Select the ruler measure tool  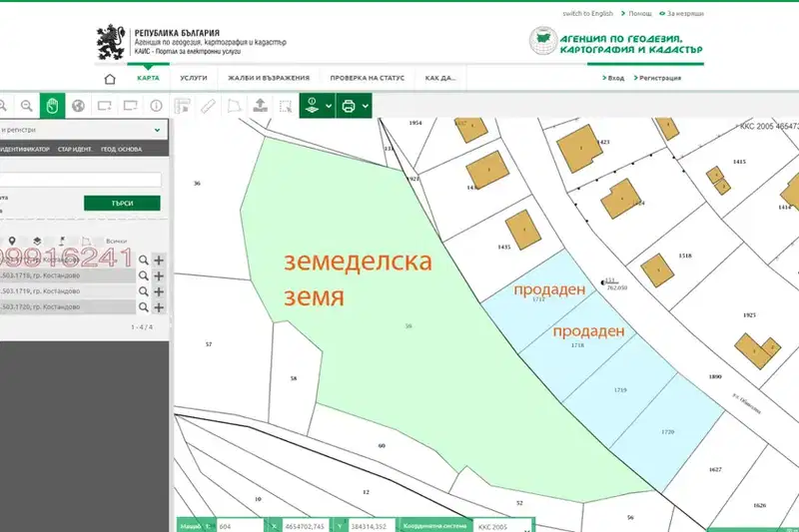(208, 106)
